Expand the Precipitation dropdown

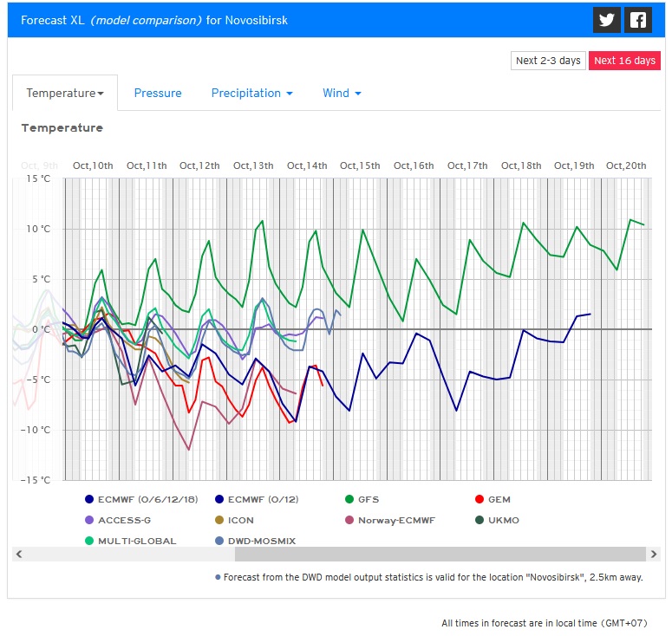(251, 93)
